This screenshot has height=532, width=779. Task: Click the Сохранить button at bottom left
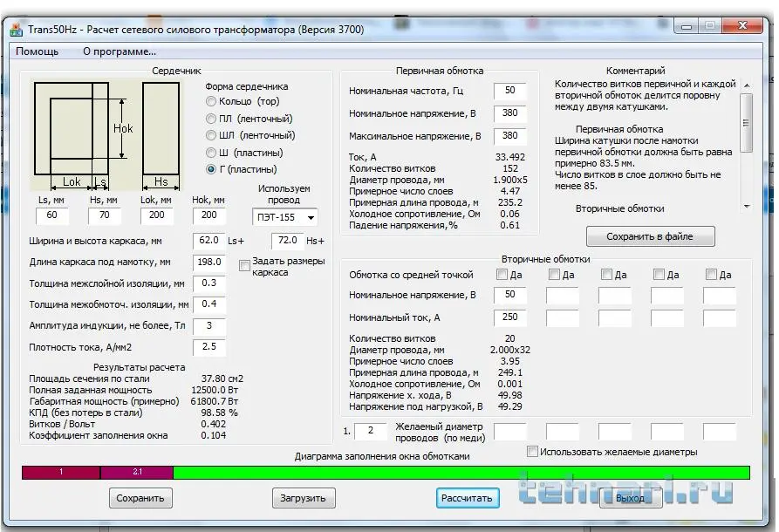pyautogui.click(x=140, y=498)
